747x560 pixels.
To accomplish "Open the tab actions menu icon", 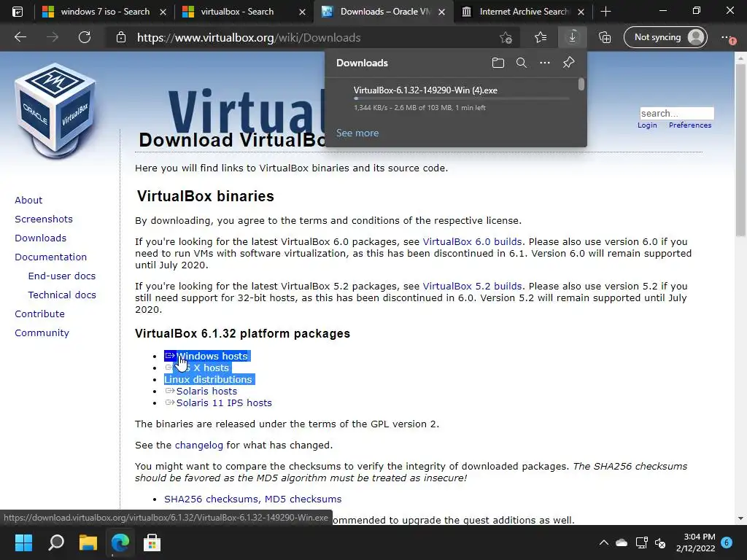I will (x=18, y=12).
